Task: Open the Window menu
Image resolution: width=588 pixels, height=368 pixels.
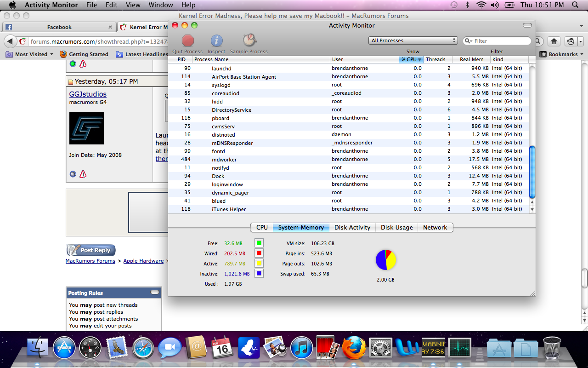Action: click(x=161, y=5)
